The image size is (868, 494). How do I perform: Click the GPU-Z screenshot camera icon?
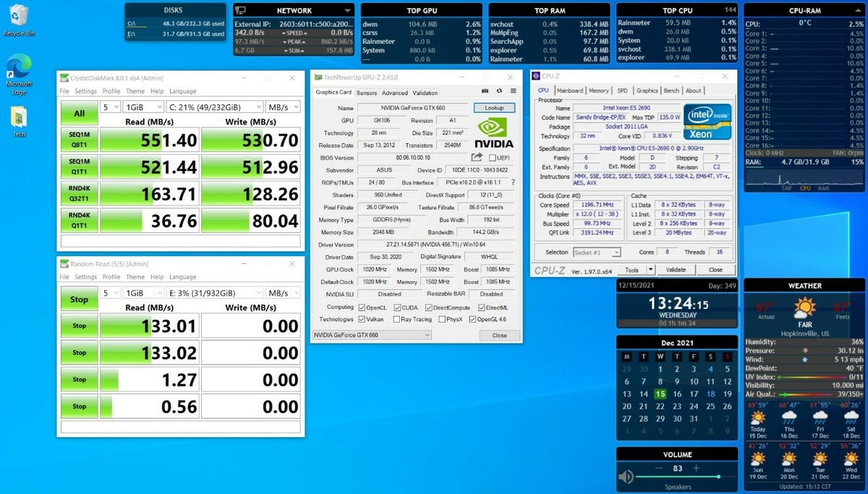coord(485,91)
